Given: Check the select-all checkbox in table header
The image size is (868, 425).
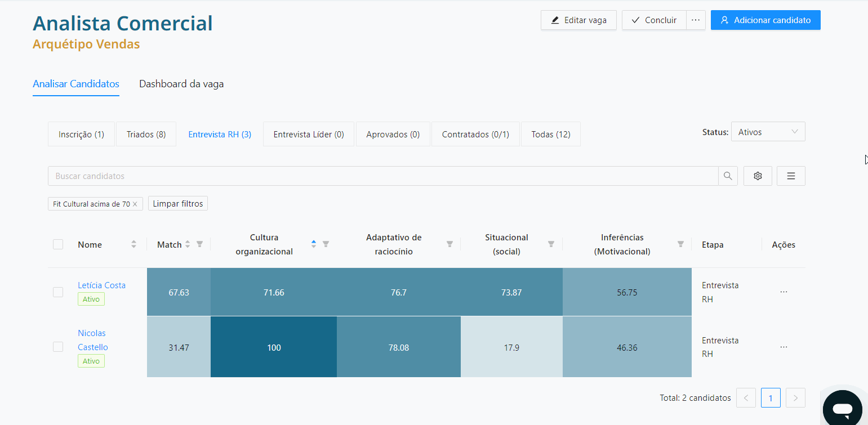Looking at the screenshot, I should pos(58,244).
